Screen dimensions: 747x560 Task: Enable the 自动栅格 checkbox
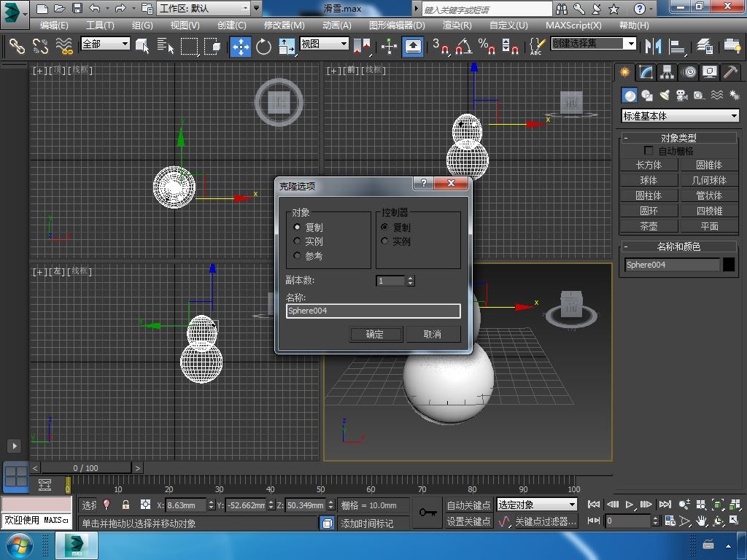tap(649, 150)
